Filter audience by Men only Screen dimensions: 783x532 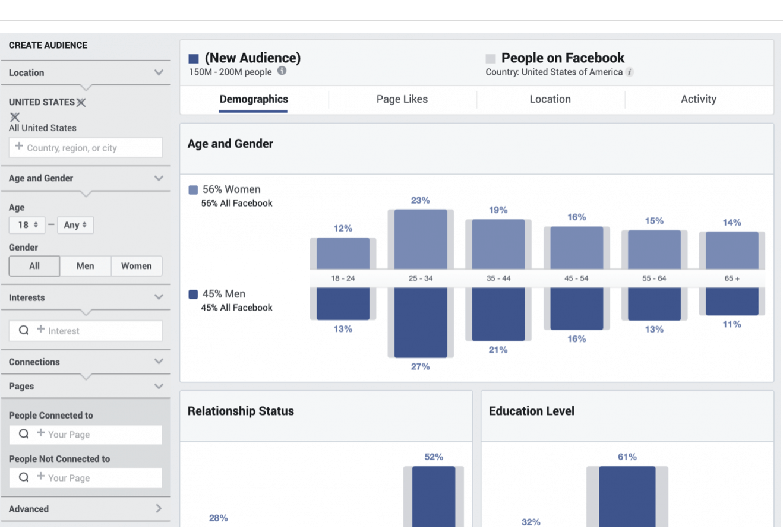[85, 266]
